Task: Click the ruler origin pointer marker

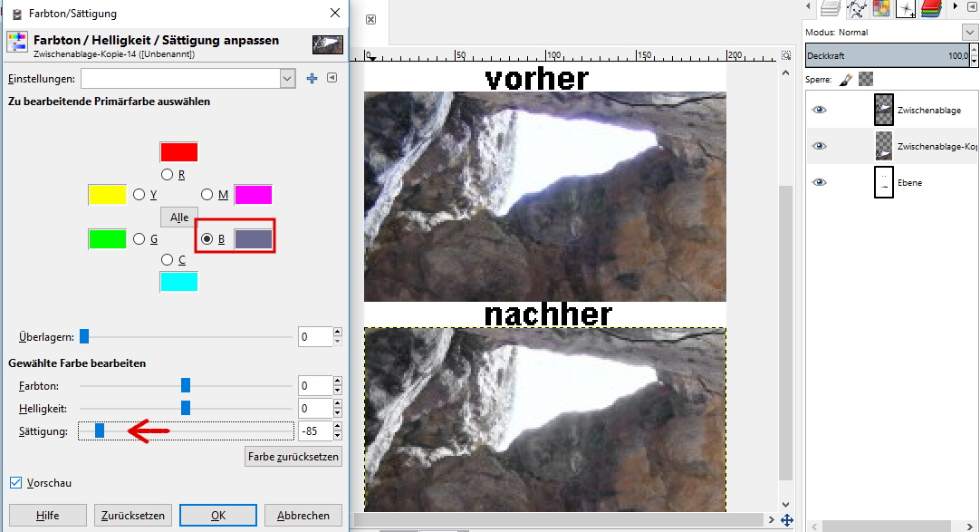Action: (372, 57)
